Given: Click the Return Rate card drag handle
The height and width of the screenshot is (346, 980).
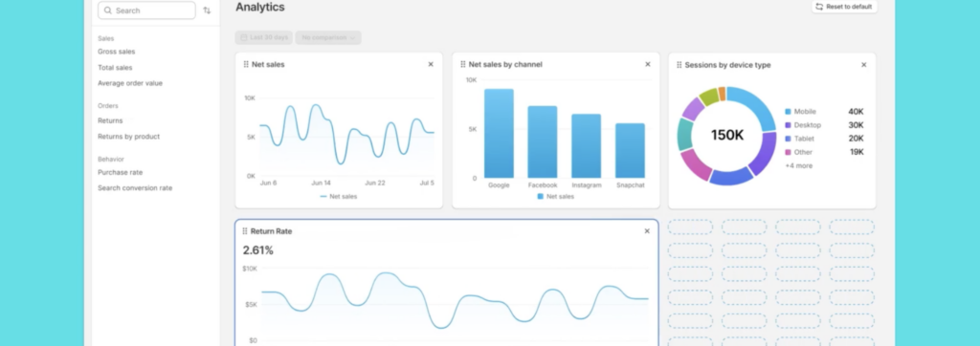Looking at the screenshot, I should pyautogui.click(x=245, y=231).
